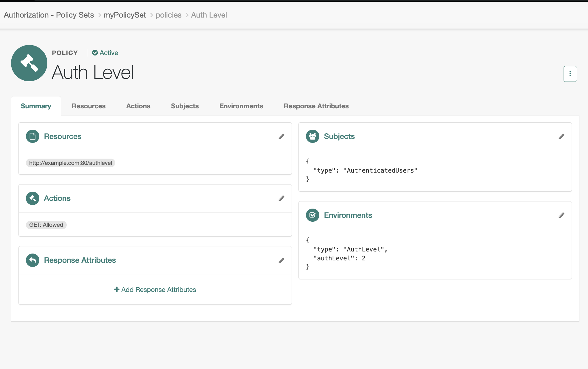The width and height of the screenshot is (588, 369).
Task: Click the GET: Allowed action chip
Action: 46,225
